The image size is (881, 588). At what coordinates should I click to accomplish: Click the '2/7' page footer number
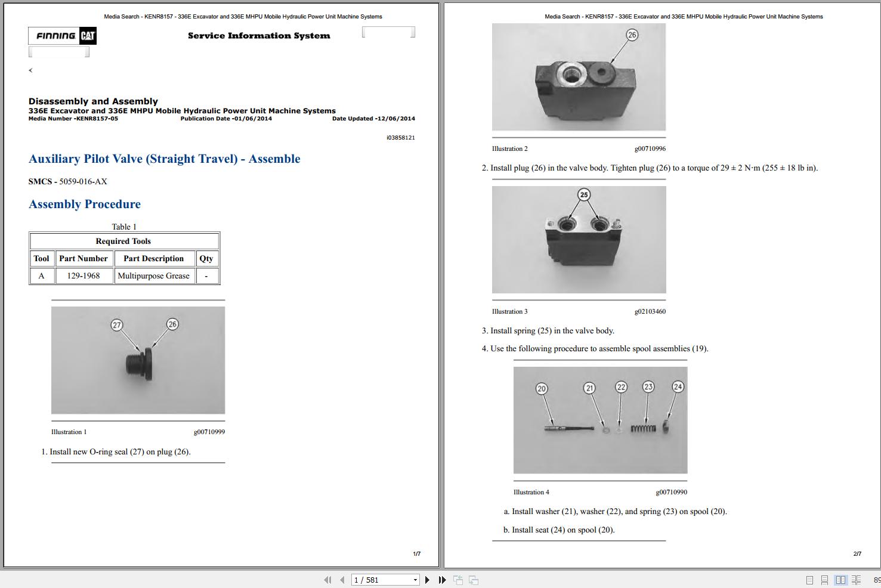coord(857,554)
